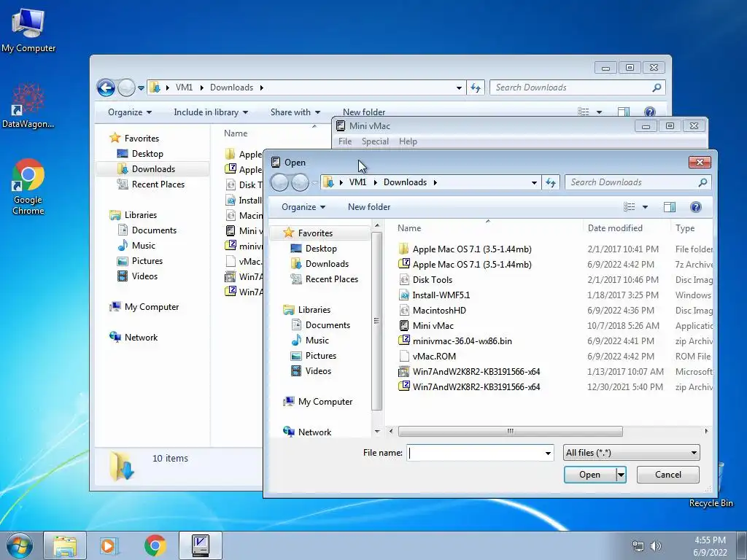The width and height of the screenshot is (747, 560).
Task: Launch Google Chrome from the desktop
Action: (x=28, y=187)
